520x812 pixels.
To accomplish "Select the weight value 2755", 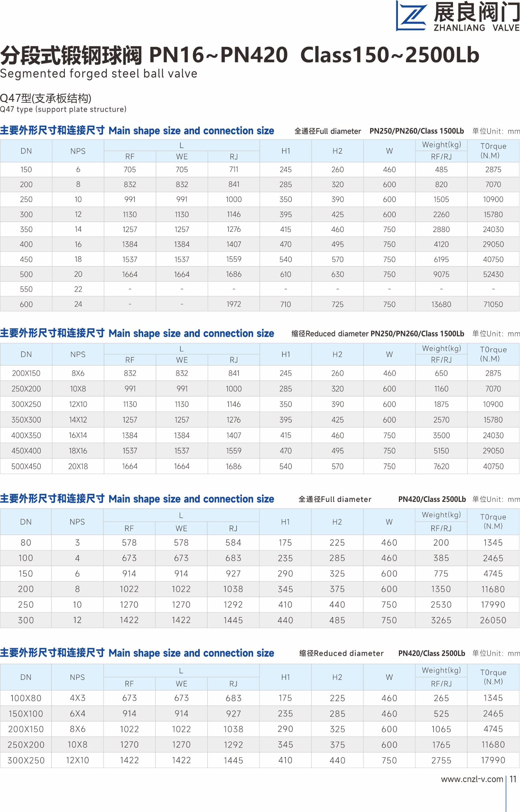I will point(441,760).
